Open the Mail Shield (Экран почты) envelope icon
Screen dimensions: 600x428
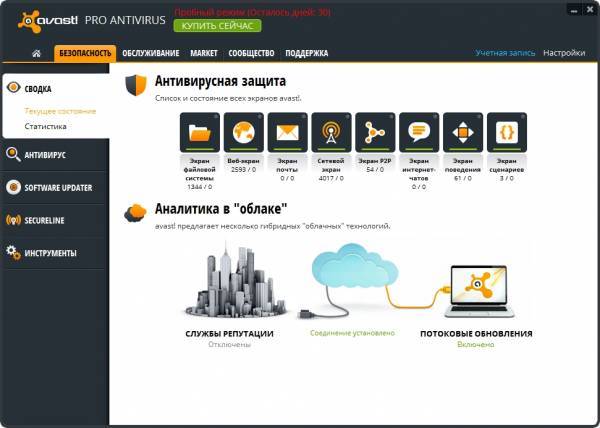(287, 132)
